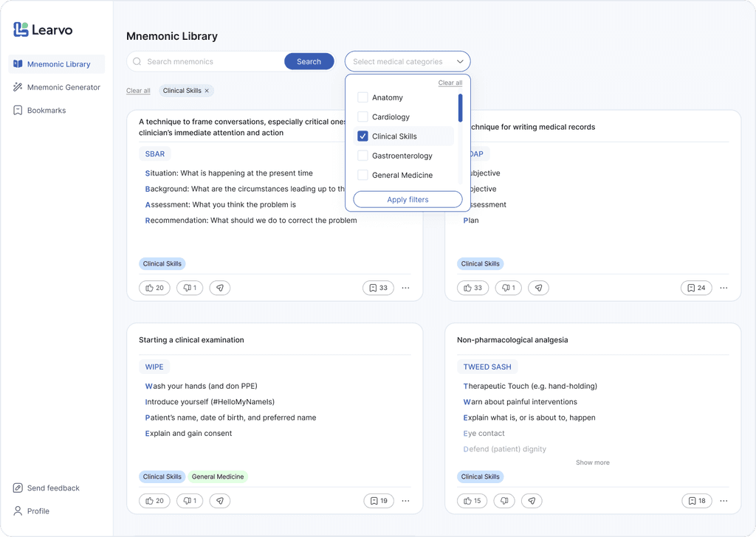Open the more options menu on the SBAR card
The height and width of the screenshot is (537, 756).
tap(405, 288)
